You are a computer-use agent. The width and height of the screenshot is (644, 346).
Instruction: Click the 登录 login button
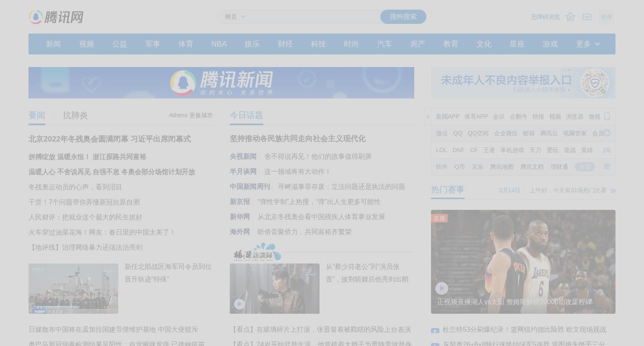(606, 17)
